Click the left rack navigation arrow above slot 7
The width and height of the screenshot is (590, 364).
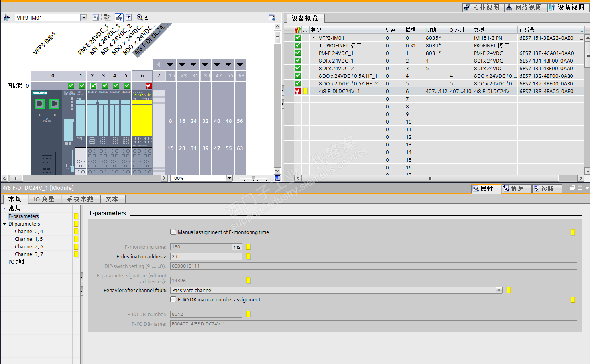coord(159,65)
